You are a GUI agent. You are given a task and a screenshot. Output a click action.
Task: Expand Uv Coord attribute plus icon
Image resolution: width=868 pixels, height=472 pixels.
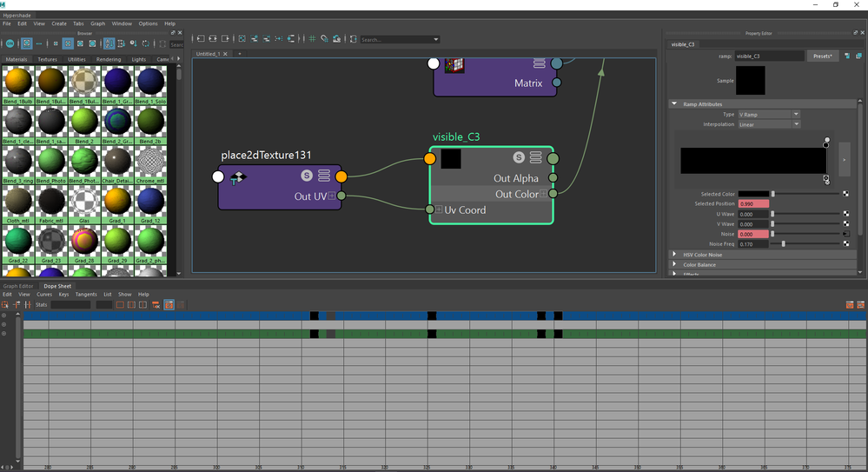click(x=439, y=209)
